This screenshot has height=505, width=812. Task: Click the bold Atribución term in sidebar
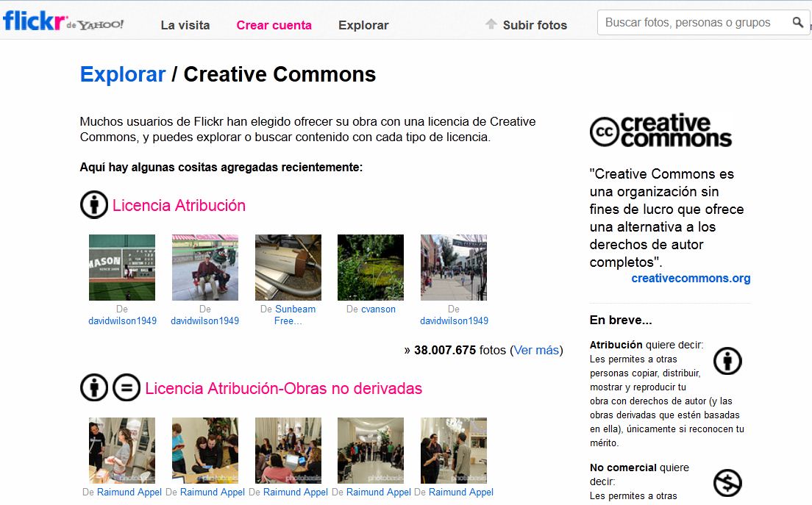point(616,345)
